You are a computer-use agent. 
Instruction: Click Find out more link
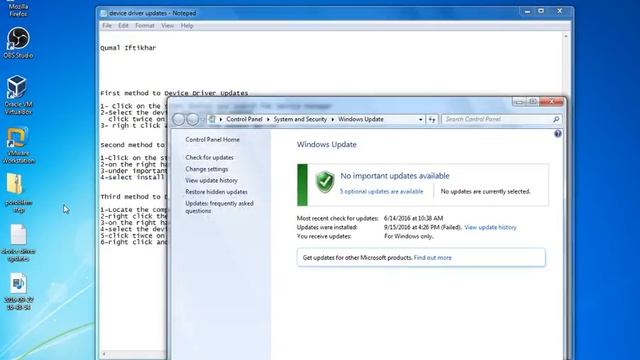pos(433,258)
